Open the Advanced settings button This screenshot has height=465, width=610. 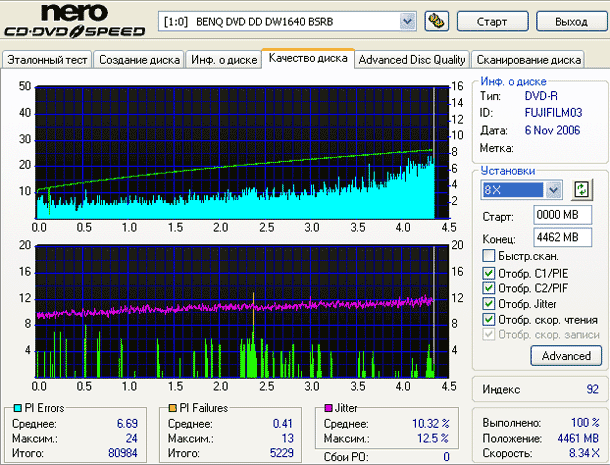(x=566, y=356)
